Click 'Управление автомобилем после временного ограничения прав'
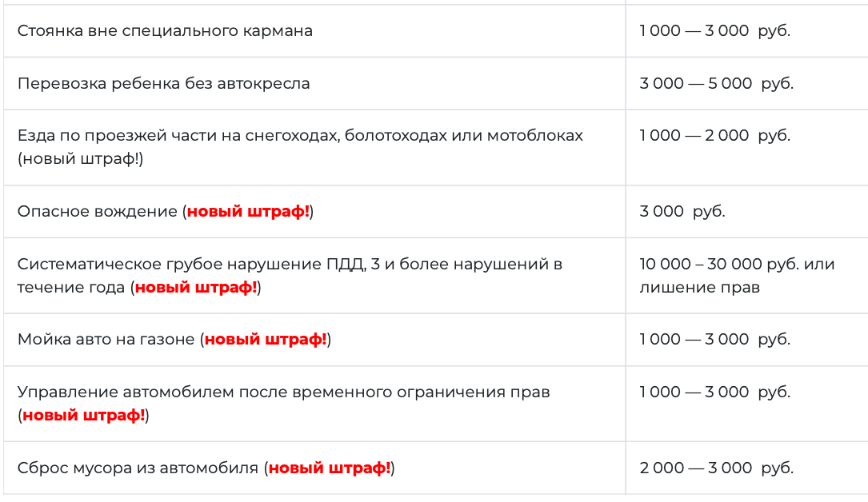 coord(283,392)
